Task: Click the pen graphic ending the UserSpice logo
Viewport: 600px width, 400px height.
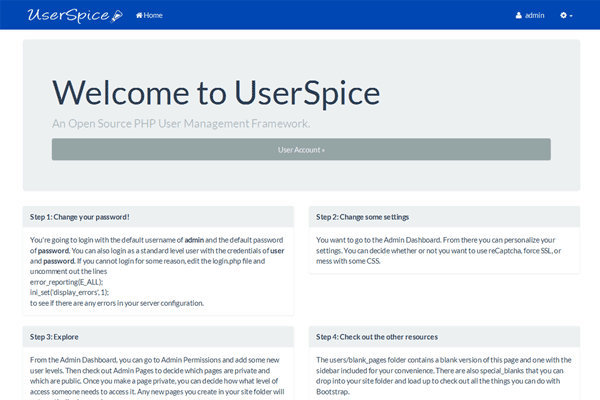Action: click(116, 16)
